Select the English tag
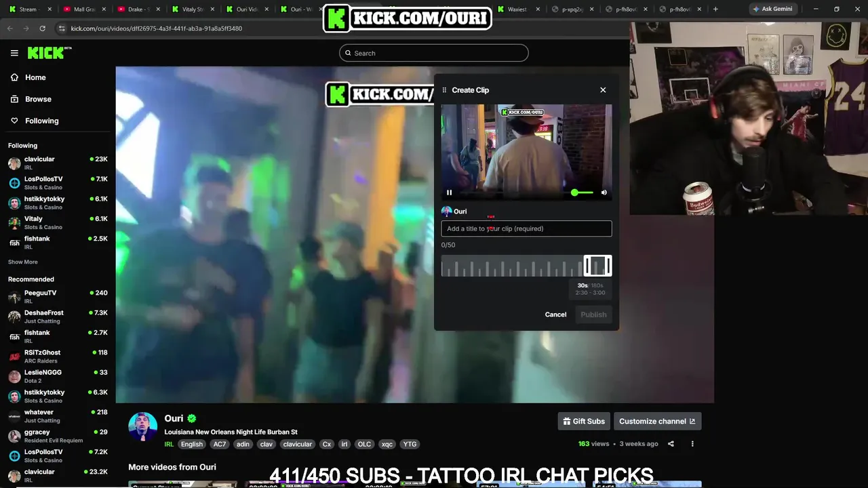Screen dimensions: 868x488 click(192, 445)
